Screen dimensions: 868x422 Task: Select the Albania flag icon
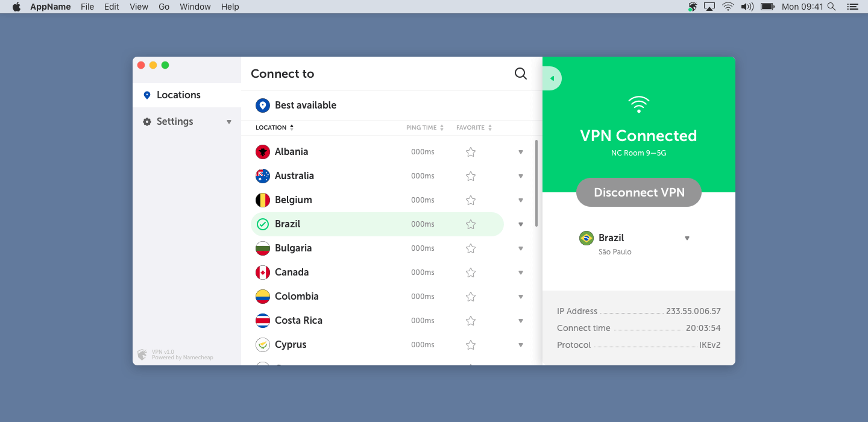263,152
